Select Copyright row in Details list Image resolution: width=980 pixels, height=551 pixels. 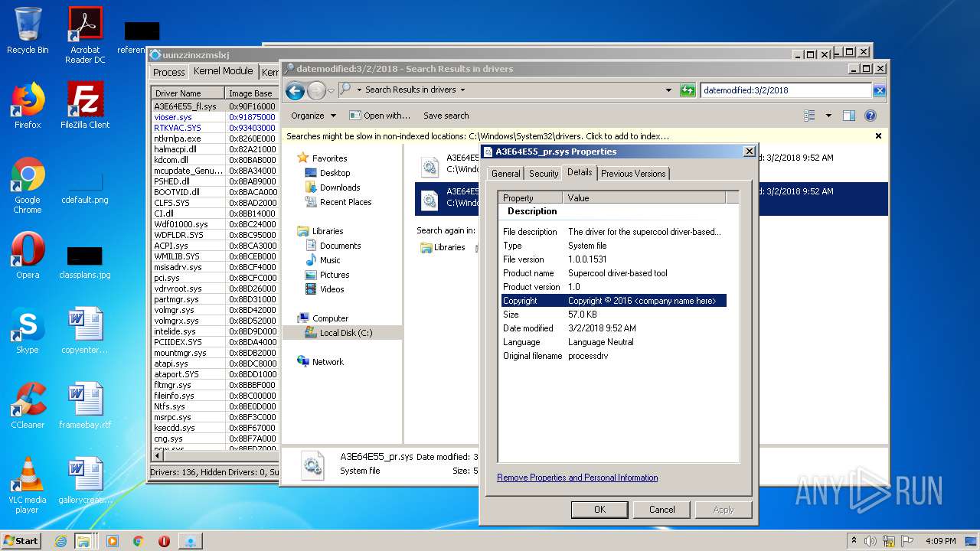pos(613,301)
